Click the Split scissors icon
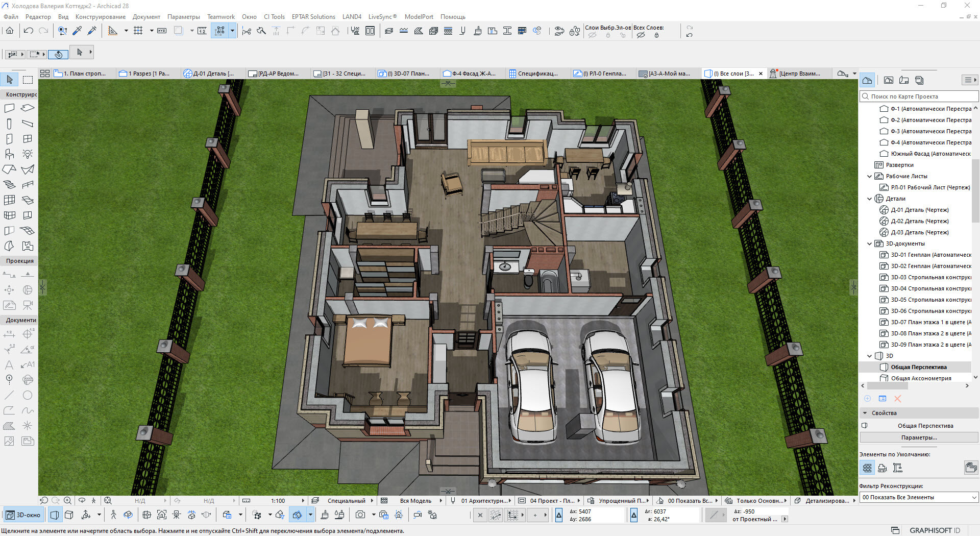980x536 pixels. (247, 31)
